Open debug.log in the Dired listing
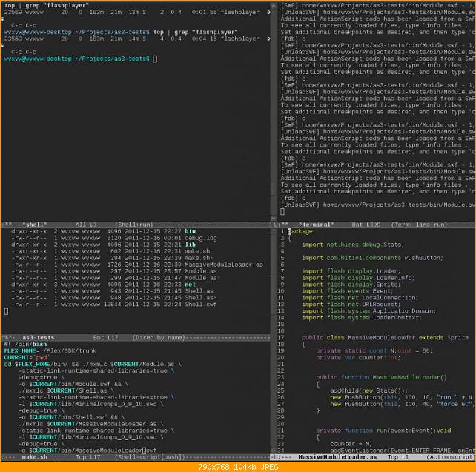Image resolution: width=476 pixels, height=472 pixels. pos(201,238)
